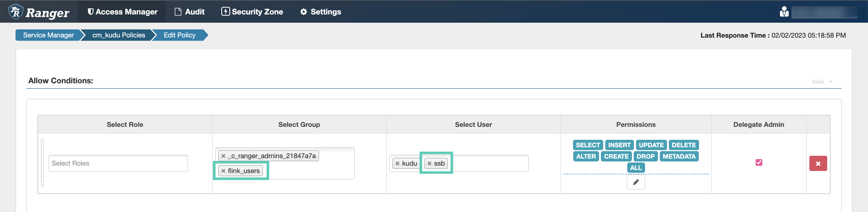This screenshot has height=212, width=868.
Task: Remove the _c_ranger_admins_21847a7a group tag
Action: (x=223, y=156)
